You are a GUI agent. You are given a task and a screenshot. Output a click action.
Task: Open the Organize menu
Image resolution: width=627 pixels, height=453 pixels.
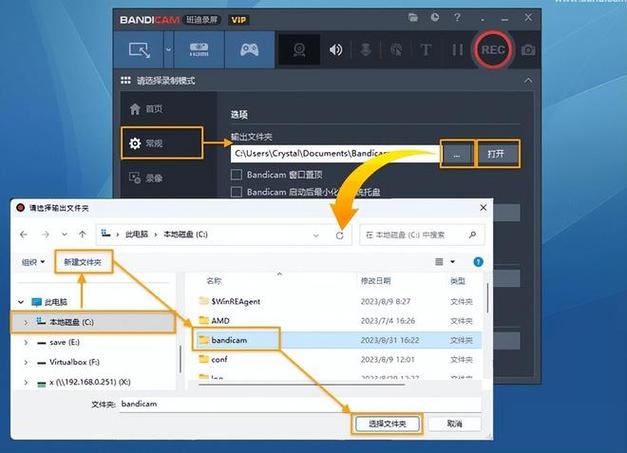[33, 262]
